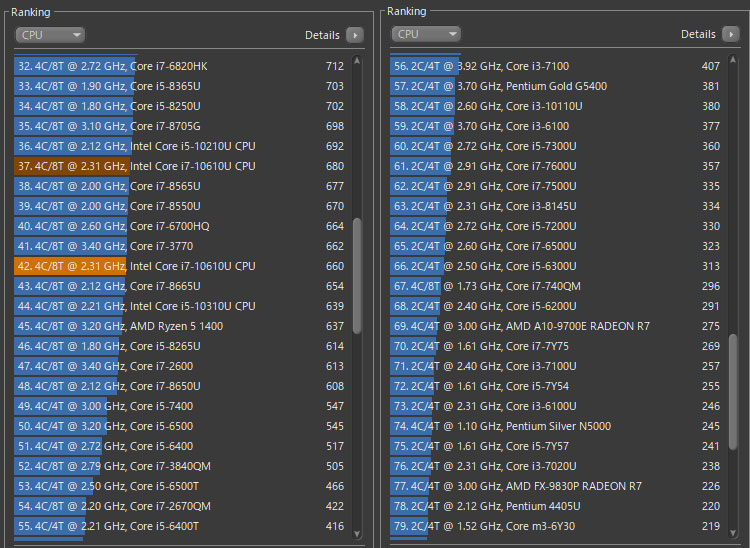750x548 pixels.
Task: Select rank 68 Core i5-6200U row
Action: (x=557, y=306)
